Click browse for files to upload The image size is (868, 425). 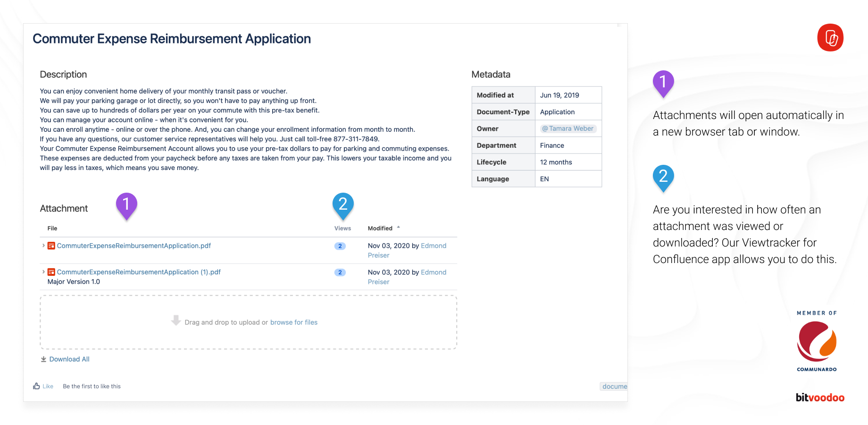click(x=293, y=322)
